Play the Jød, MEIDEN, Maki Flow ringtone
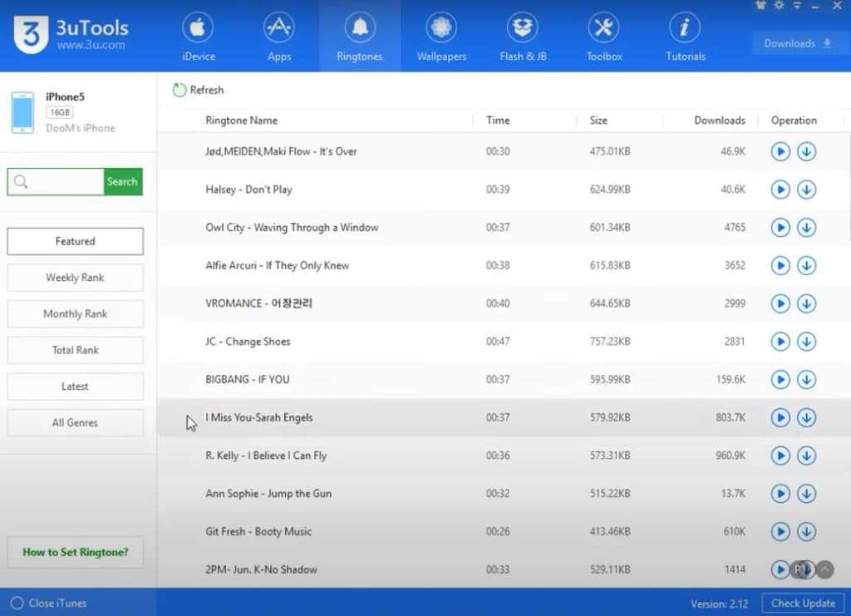Image resolution: width=851 pixels, height=616 pixels. (x=780, y=151)
